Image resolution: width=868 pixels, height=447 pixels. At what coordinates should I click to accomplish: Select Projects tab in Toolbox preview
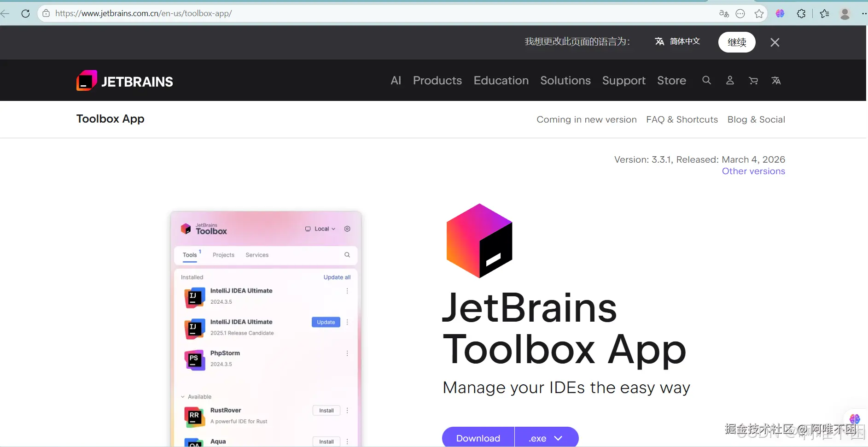[x=223, y=255]
